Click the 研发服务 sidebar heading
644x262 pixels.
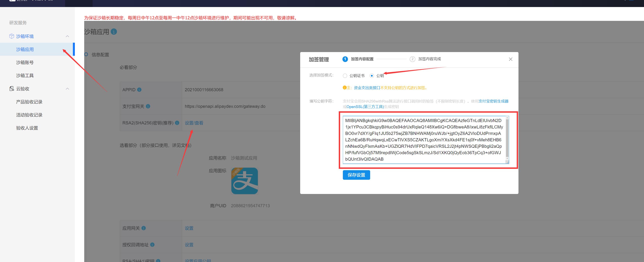(x=18, y=23)
